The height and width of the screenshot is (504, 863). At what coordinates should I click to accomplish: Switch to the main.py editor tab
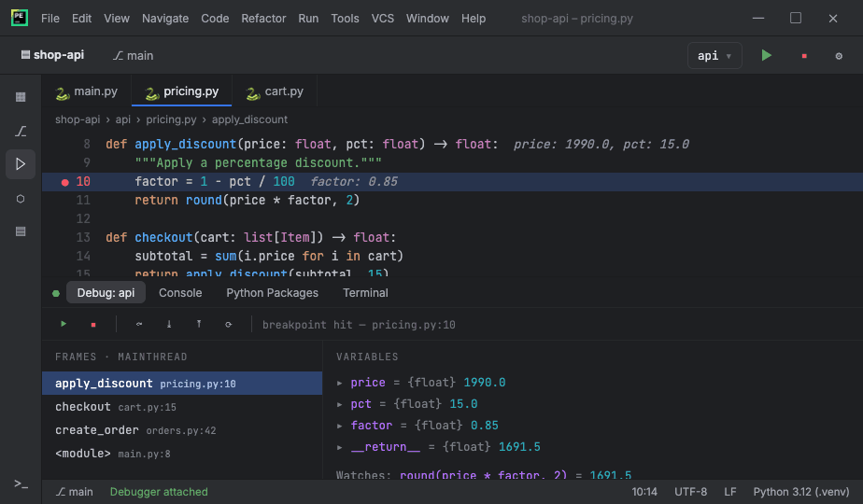click(87, 91)
